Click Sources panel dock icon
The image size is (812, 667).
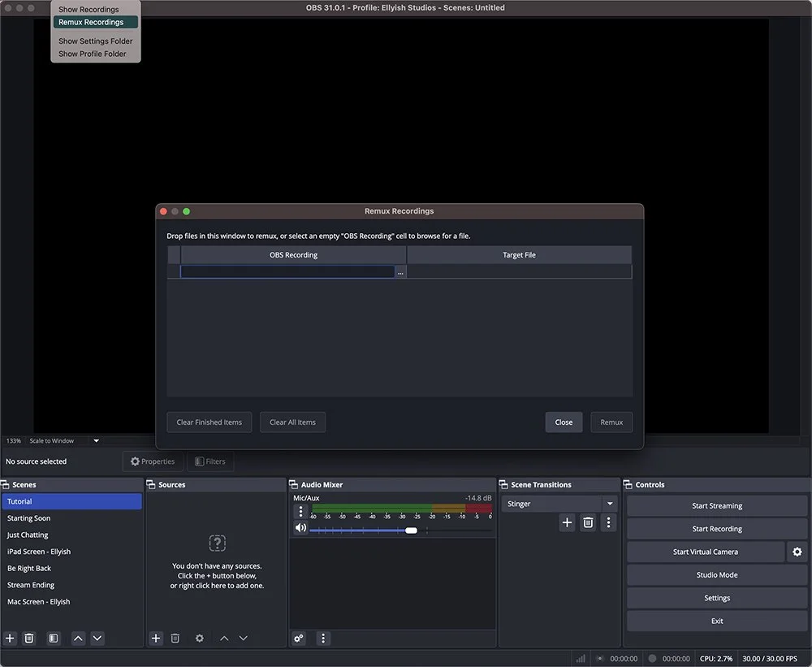151,484
